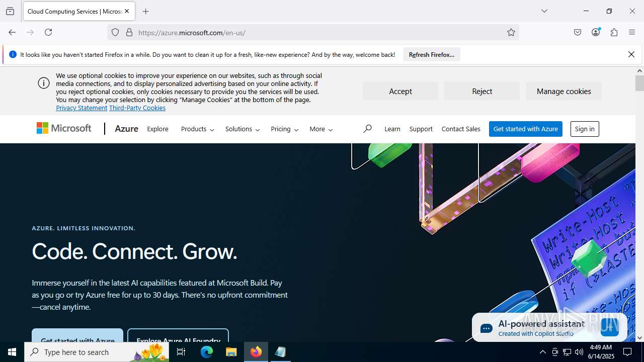Launch Microsoft Edge from taskbar
644x362 pixels.
pos(207,352)
